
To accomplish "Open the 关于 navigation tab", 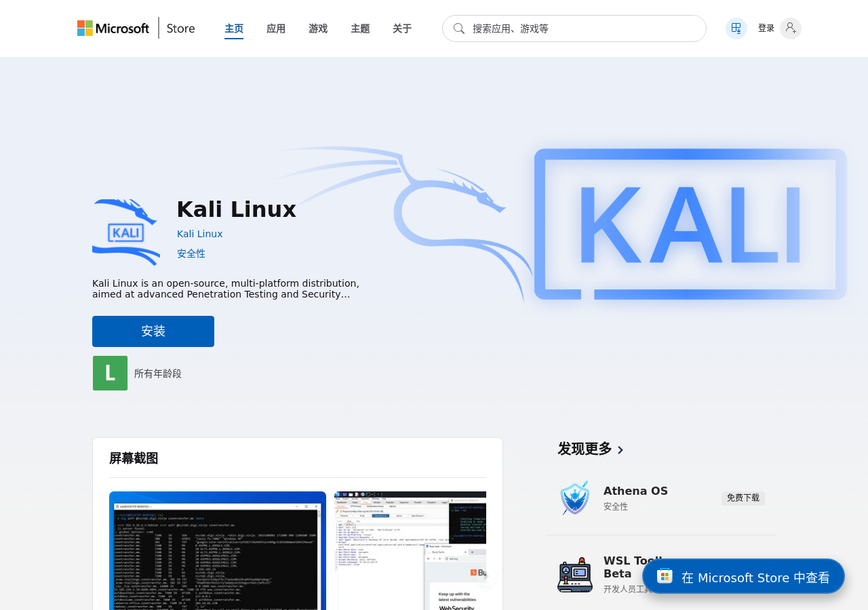I will tap(402, 28).
